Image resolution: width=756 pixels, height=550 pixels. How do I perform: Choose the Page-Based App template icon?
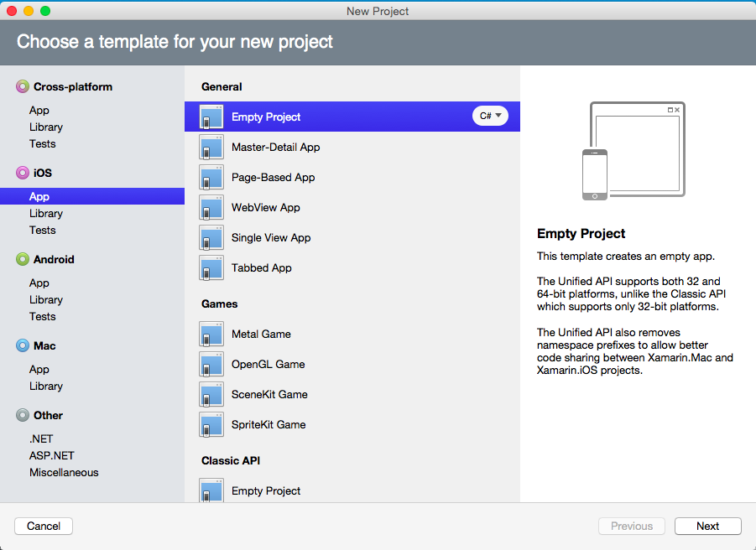point(211,177)
